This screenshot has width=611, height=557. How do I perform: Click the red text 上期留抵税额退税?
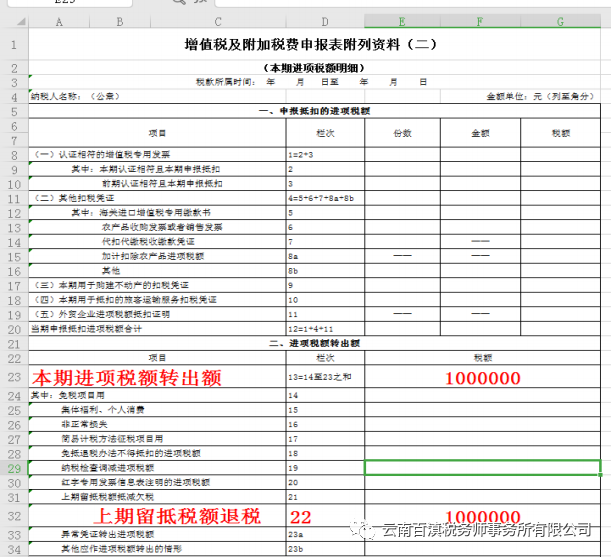[177, 516]
